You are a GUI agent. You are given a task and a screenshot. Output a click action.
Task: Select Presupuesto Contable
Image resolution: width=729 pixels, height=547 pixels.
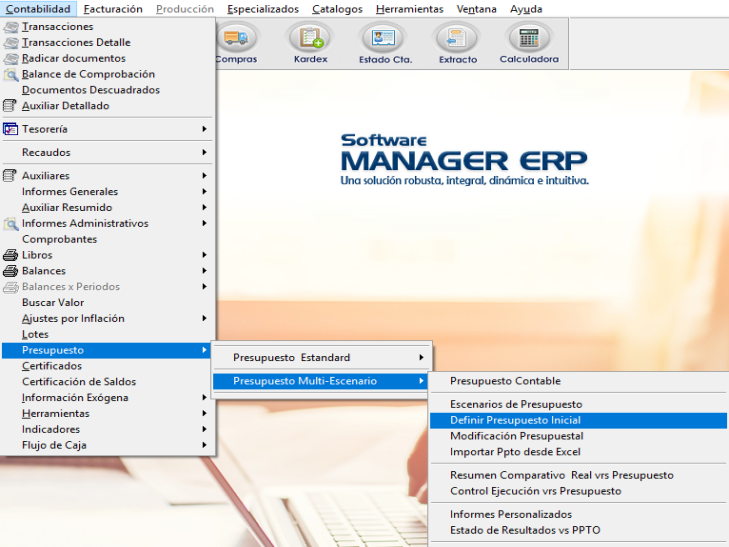click(x=578, y=381)
